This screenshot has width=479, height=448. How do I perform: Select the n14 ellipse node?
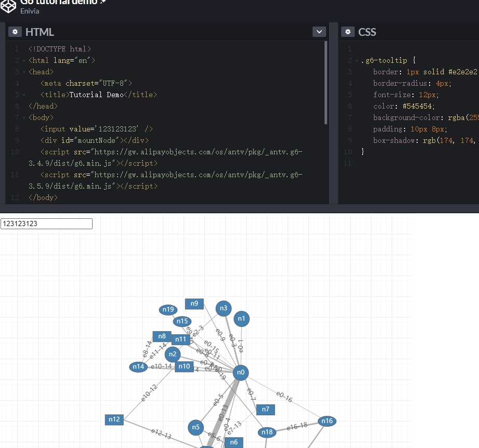tap(138, 367)
